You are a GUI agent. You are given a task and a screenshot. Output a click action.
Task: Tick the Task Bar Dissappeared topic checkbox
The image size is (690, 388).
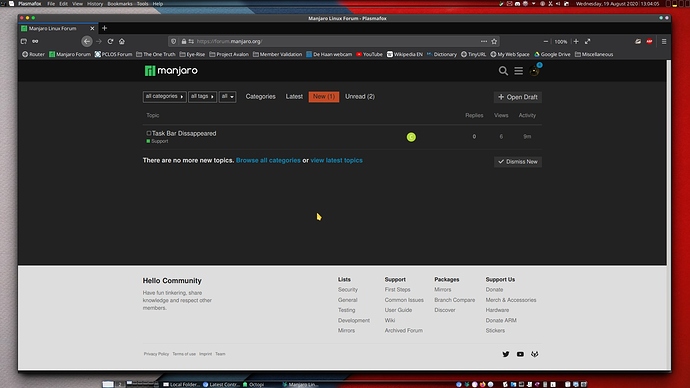(x=149, y=133)
